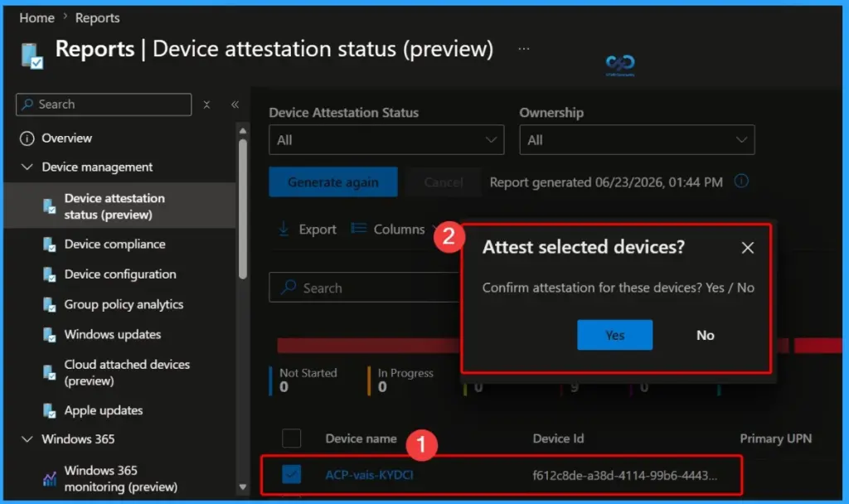849x504 pixels.
Task: Open Cloud attached devices (preview)
Action: 127,372
